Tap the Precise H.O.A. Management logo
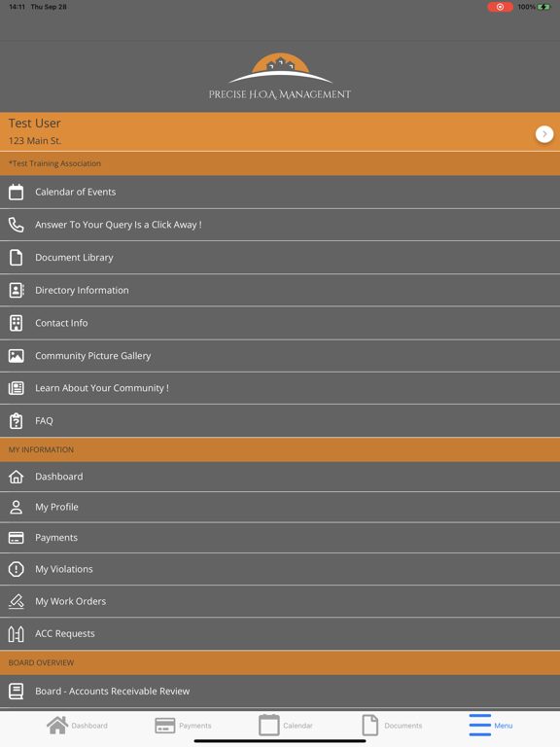The height and width of the screenshot is (747, 560). point(280,76)
